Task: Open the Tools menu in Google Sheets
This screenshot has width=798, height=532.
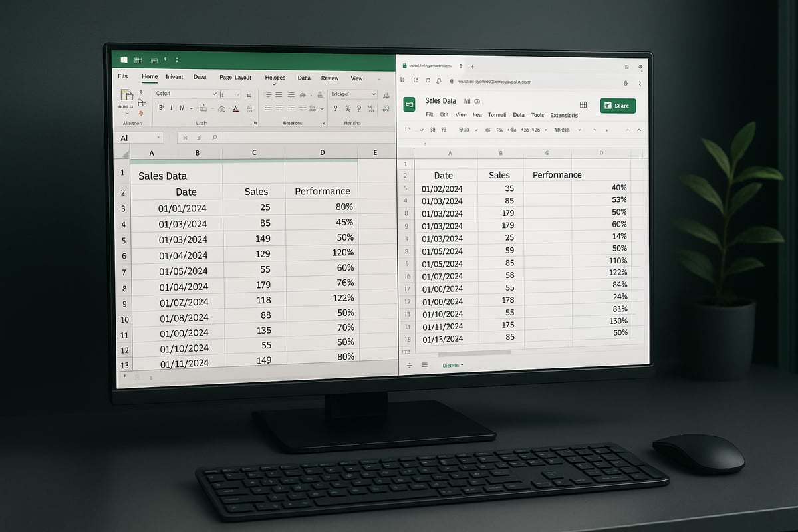Action: (x=538, y=115)
